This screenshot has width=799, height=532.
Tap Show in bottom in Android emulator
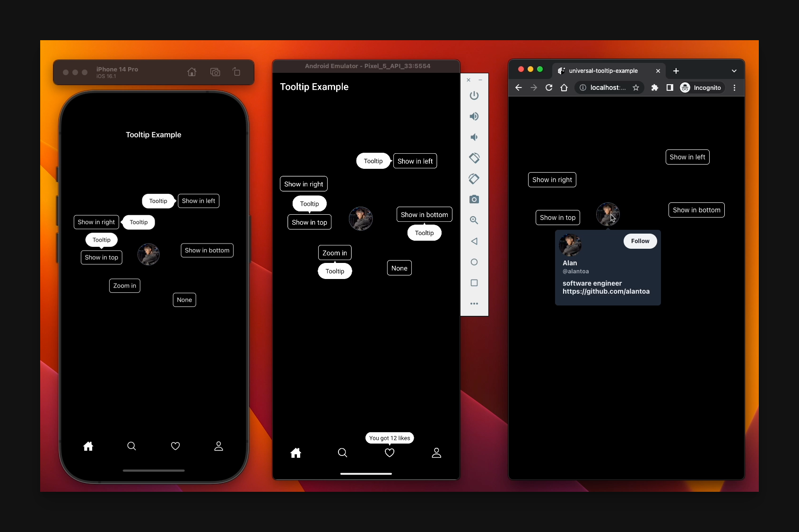(x=425, y=215)
